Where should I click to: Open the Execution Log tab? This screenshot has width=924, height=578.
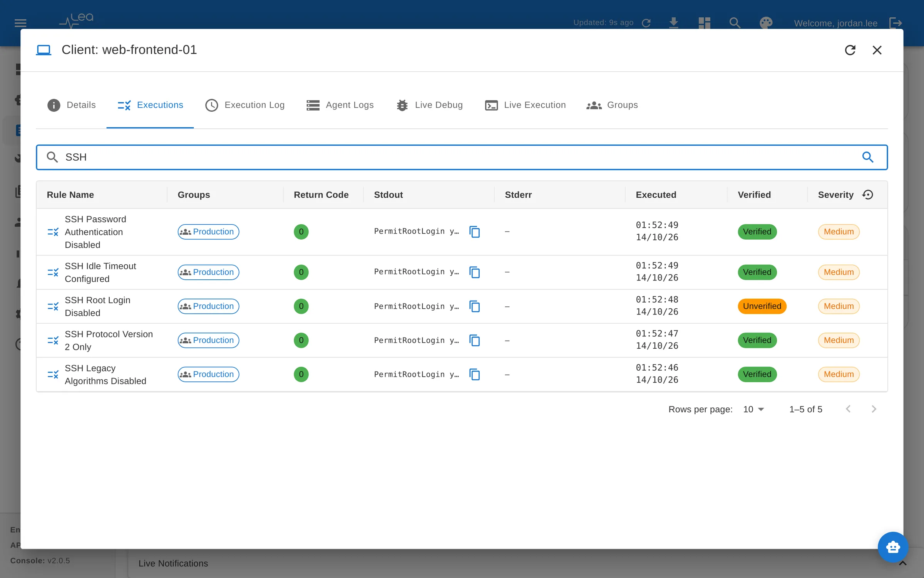pos(245,105)
